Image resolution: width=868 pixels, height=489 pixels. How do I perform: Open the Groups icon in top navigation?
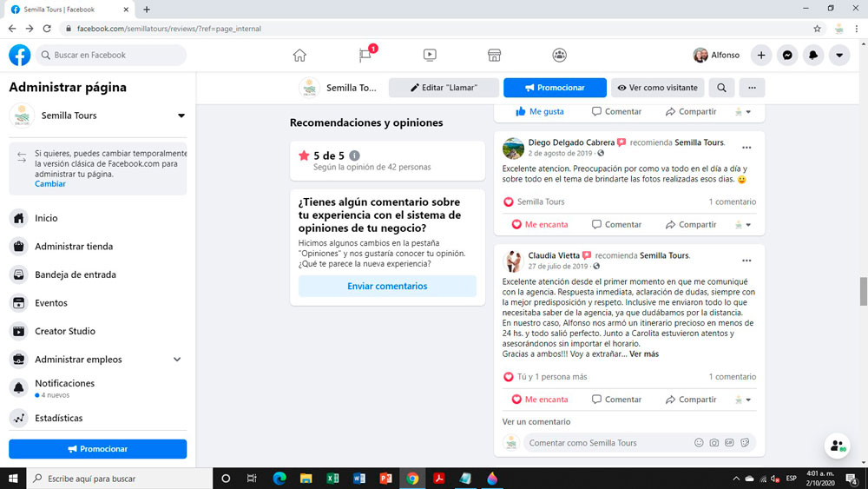pyautogui.click(x=559, y=55)
